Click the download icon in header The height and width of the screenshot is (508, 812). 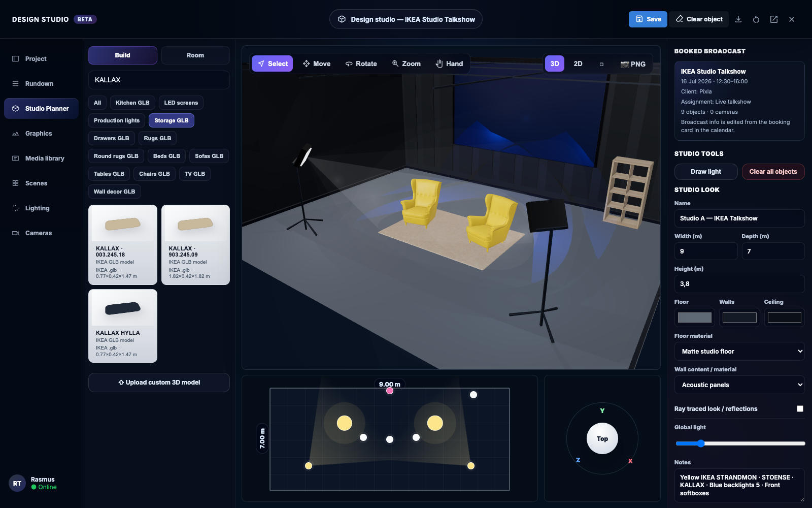click(x=738, y=19)
